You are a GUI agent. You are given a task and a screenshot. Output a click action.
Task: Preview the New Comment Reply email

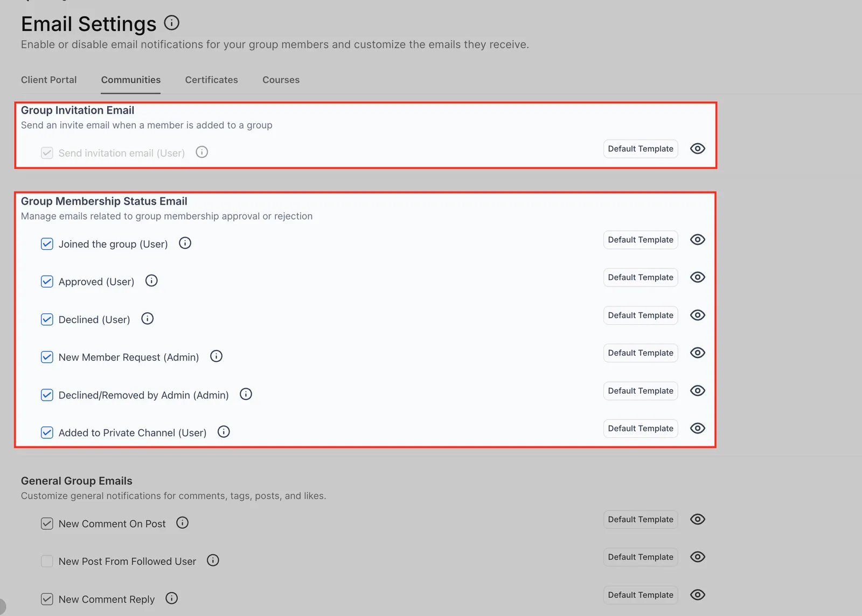[698, 595]
